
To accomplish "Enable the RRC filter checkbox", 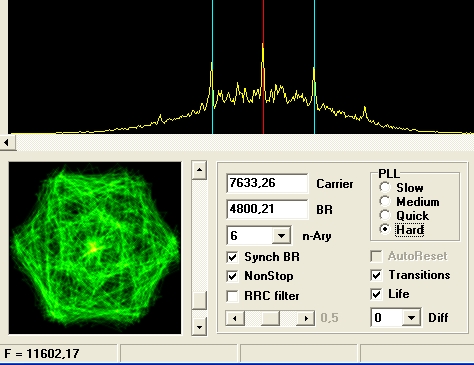I will pyautogui.click(x=232, y=296).
